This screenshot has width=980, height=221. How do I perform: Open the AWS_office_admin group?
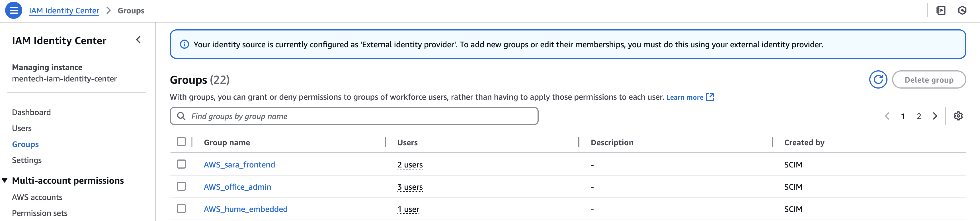click(237, 187)
